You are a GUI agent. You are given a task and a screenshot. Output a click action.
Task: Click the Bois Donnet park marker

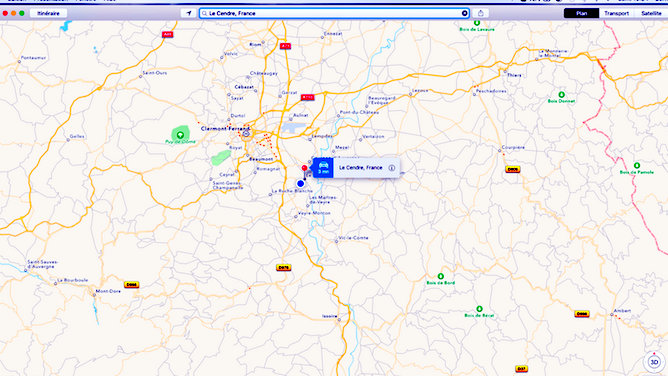pos(561,95)
